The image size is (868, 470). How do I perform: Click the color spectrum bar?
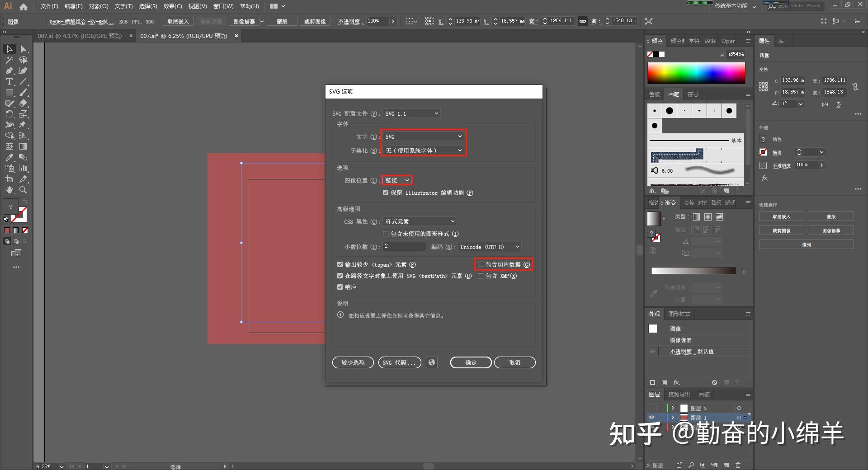[x=696, y=73]
